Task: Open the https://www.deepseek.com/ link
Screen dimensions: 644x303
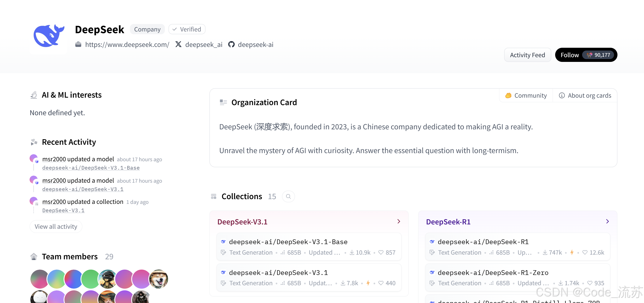Action: click(127, 45)
